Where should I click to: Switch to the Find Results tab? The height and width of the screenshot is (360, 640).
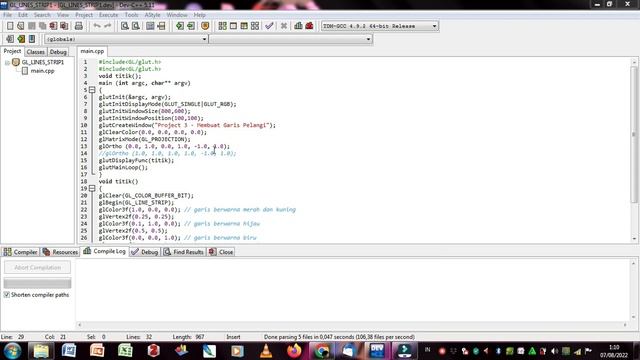tap(184, 252)
